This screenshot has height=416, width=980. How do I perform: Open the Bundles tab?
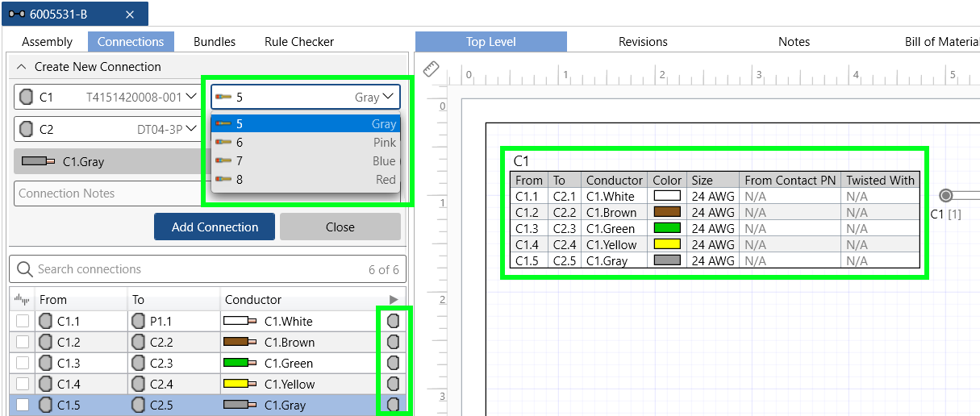click(x=215, y=42)
